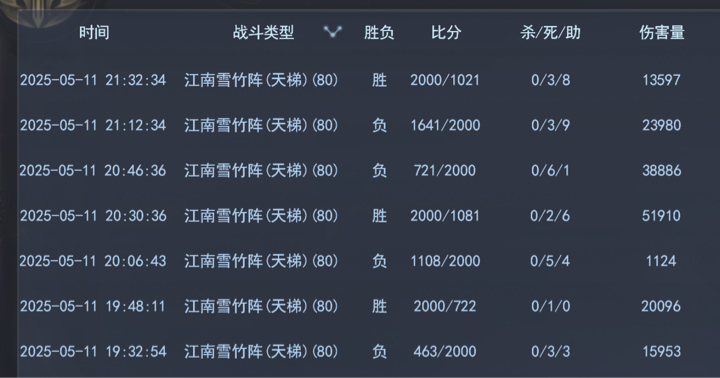720x378 pixels.
Task: Click the K/D/A value 0/1/0
Action: [x=551, y=306]
